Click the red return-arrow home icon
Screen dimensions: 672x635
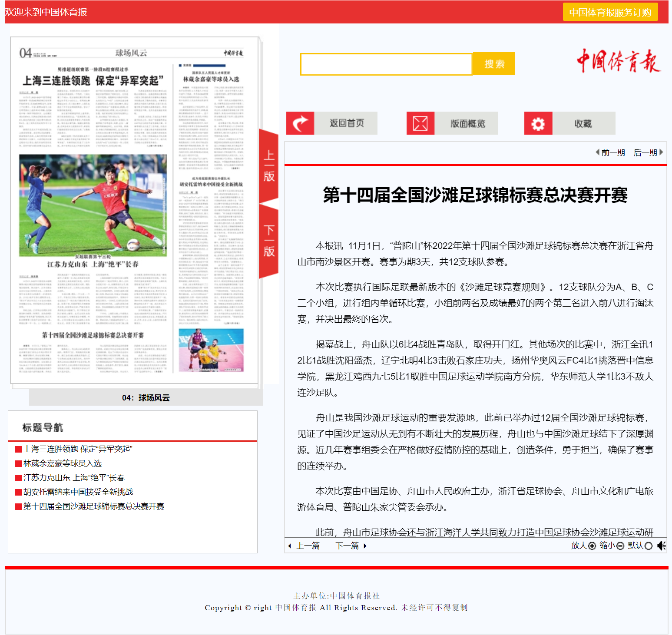pos(300,123)
